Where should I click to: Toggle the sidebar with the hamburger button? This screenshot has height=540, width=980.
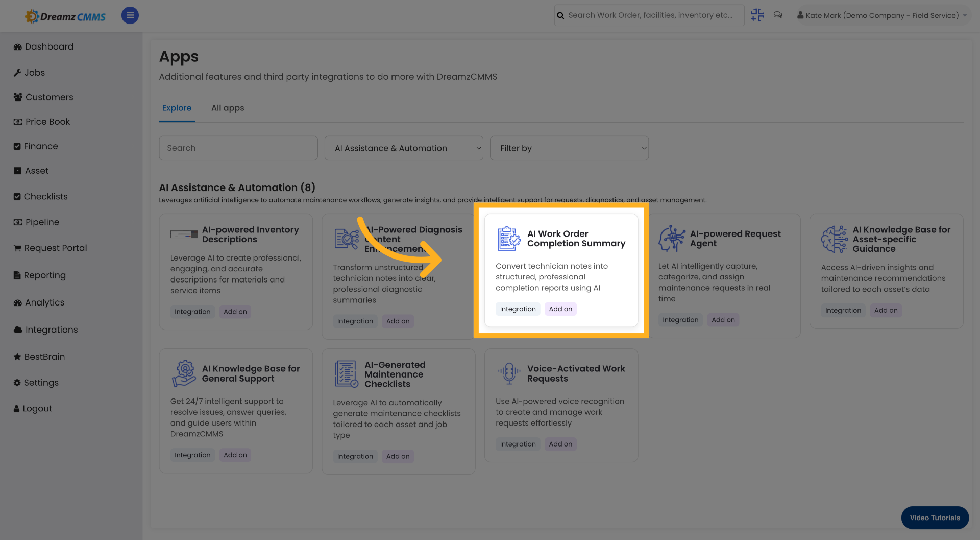[x=130, y=15]
